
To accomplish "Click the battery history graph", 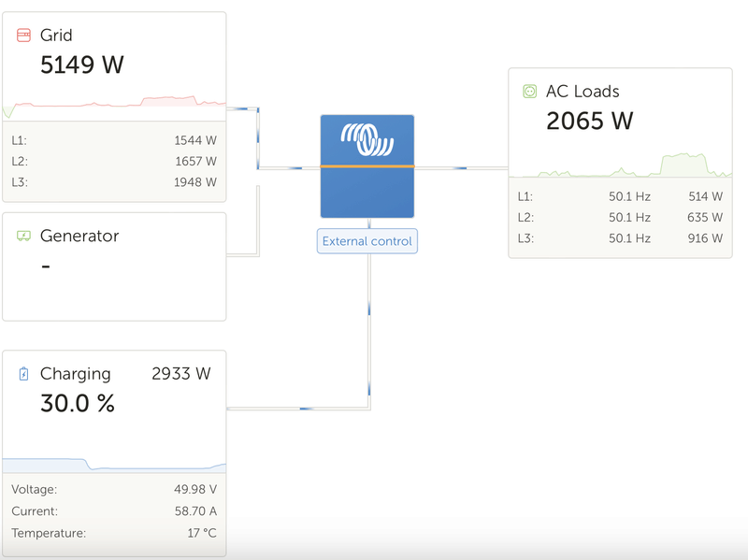I will pyautogui.click(x=114, y=464).
